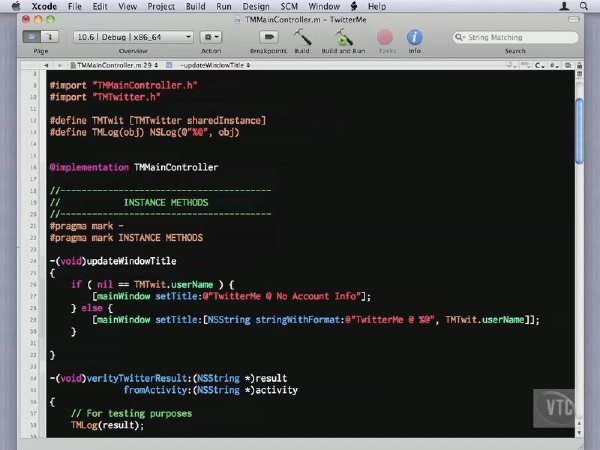
Task: Click the Build hammer icon
Action: [302, 38]
